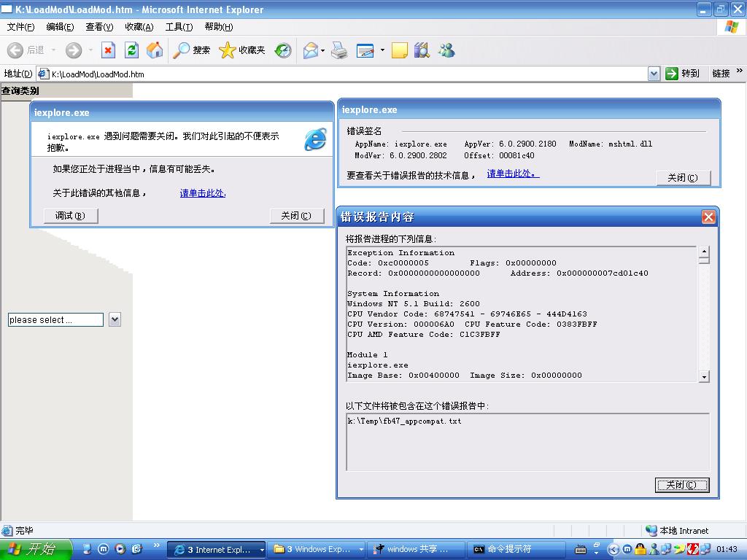
Task: Open the 查看(V) menu
Action: (99, 27)
